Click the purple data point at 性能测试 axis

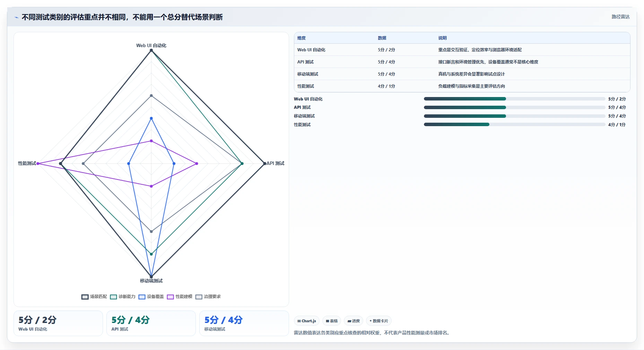[38, 164]
